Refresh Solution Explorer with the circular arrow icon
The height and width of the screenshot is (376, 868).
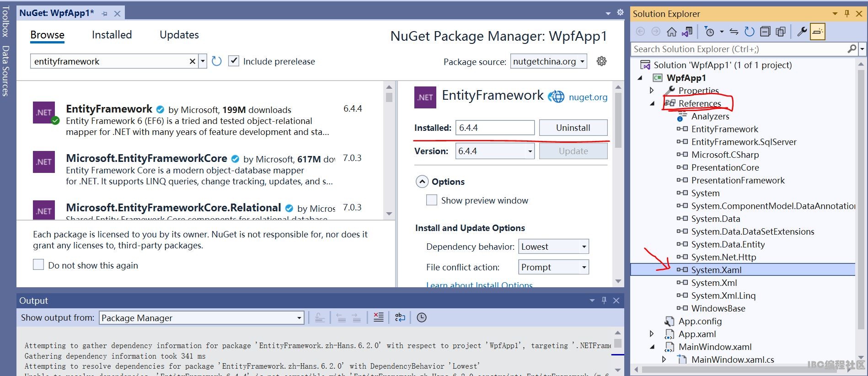749,32
